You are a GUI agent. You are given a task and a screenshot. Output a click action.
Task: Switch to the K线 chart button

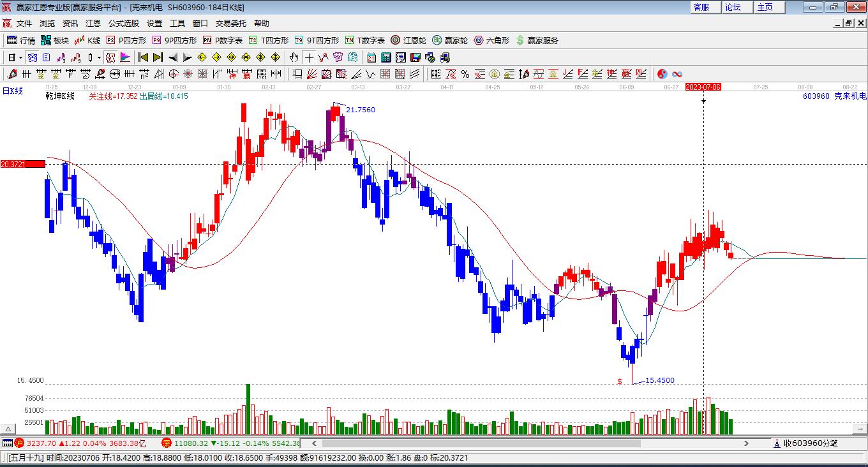click(x=87, y=40)
